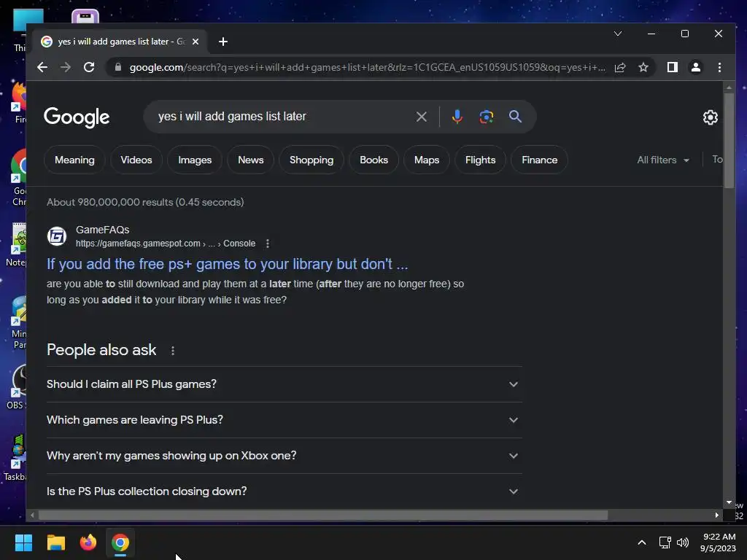This screenshot has height=560, width=747.
Task: Open Chrome profile menu
Action: [x=695, y=67]
